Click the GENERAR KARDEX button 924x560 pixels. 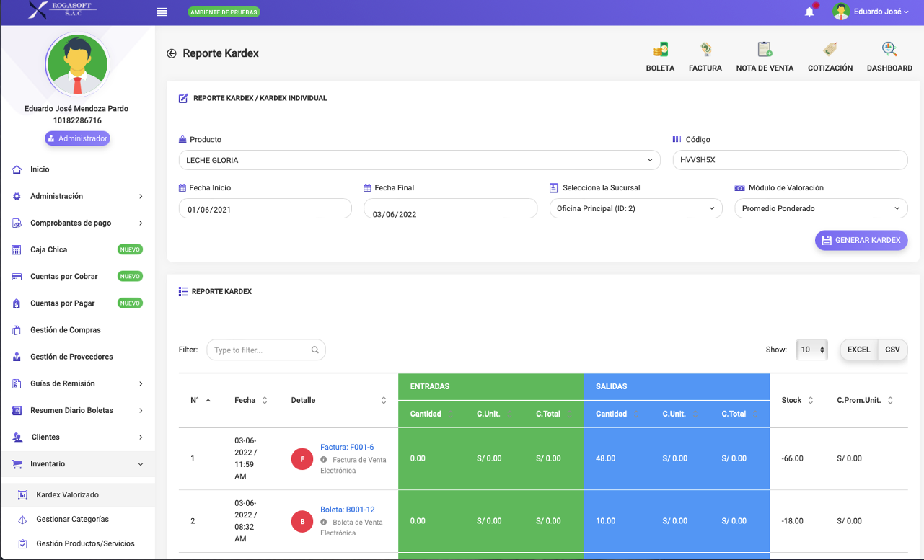pos(861,240)
